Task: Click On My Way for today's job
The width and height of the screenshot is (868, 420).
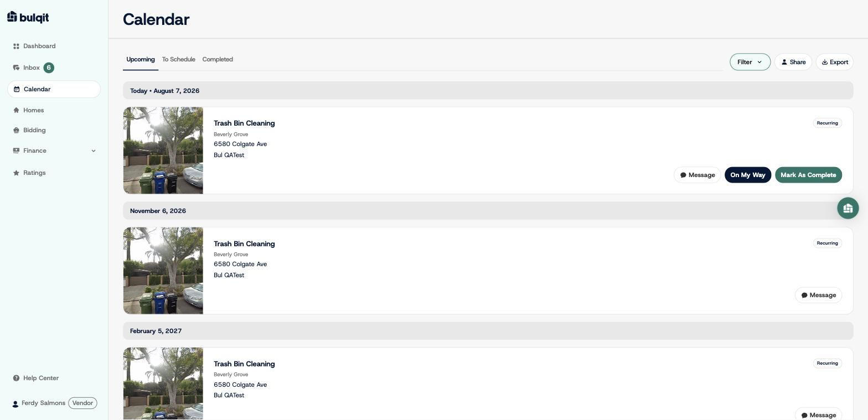Action: 747,175
